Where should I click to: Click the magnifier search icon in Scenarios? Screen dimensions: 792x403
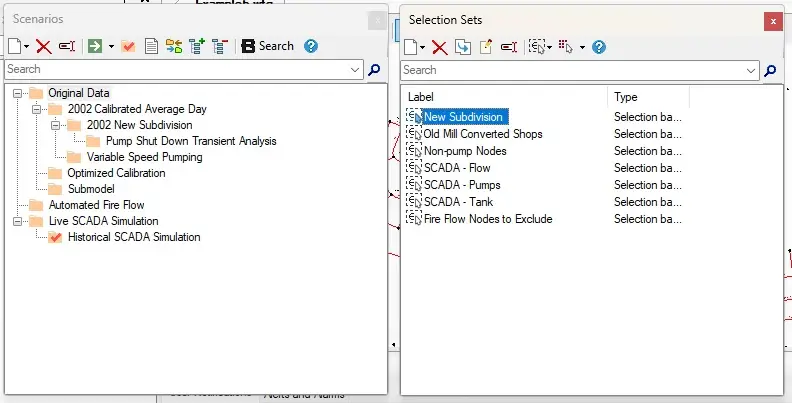coord(374,70)
